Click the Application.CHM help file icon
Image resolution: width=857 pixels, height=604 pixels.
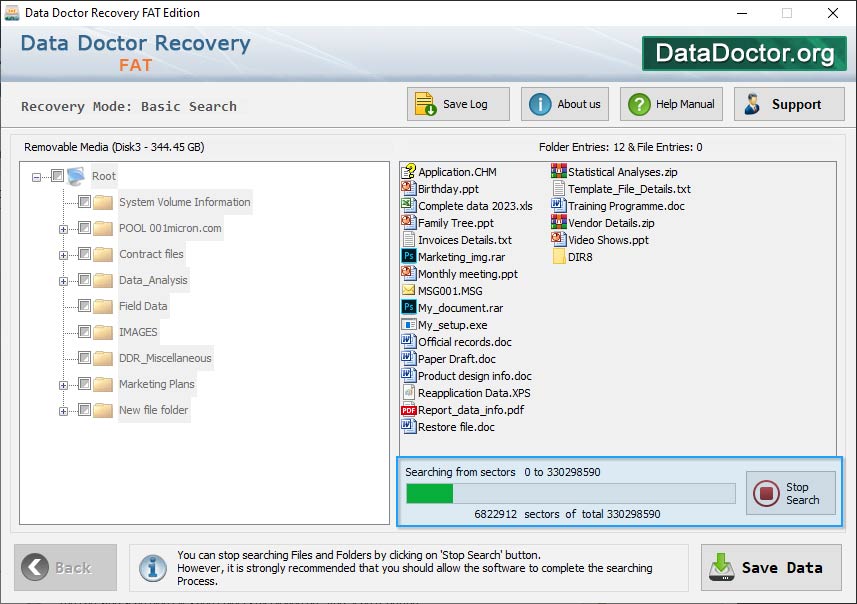click(x=408, y=172)
